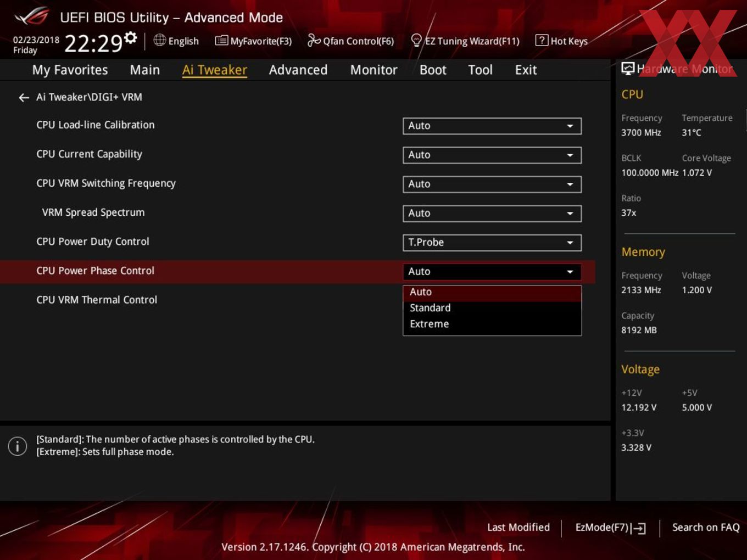Open the Monitor tab
The width and height of the screenshot is (747, 560).
374,70
